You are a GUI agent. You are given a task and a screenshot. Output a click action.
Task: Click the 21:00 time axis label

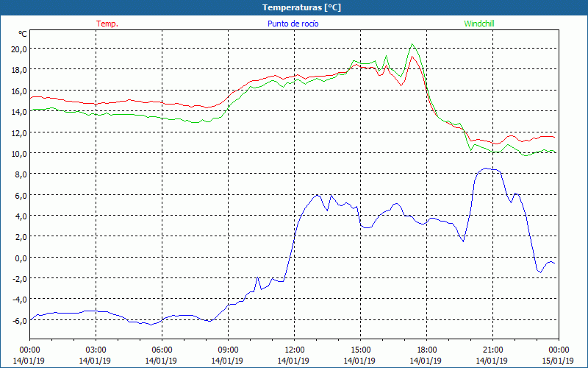pyautogui.click(x=492, y=350)
